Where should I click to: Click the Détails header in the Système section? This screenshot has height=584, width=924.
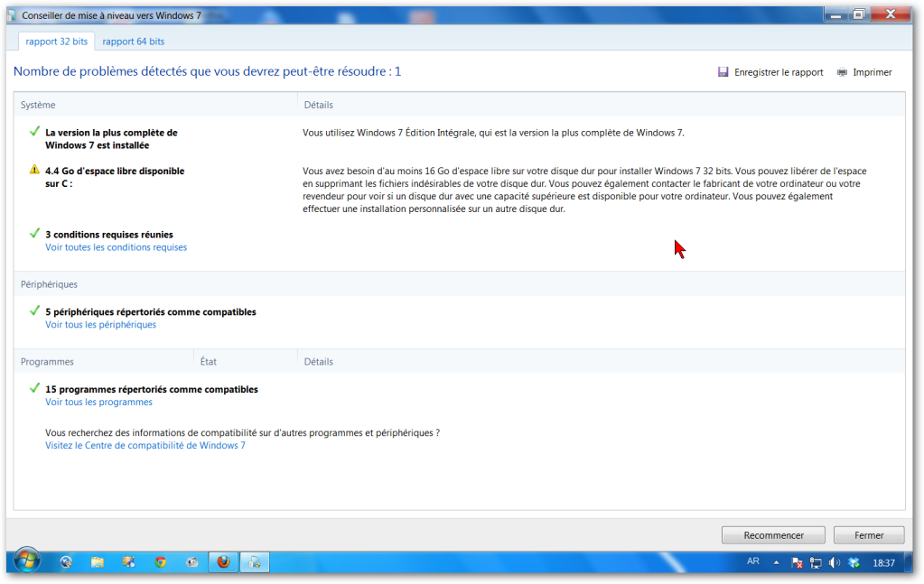pos(318,105)
